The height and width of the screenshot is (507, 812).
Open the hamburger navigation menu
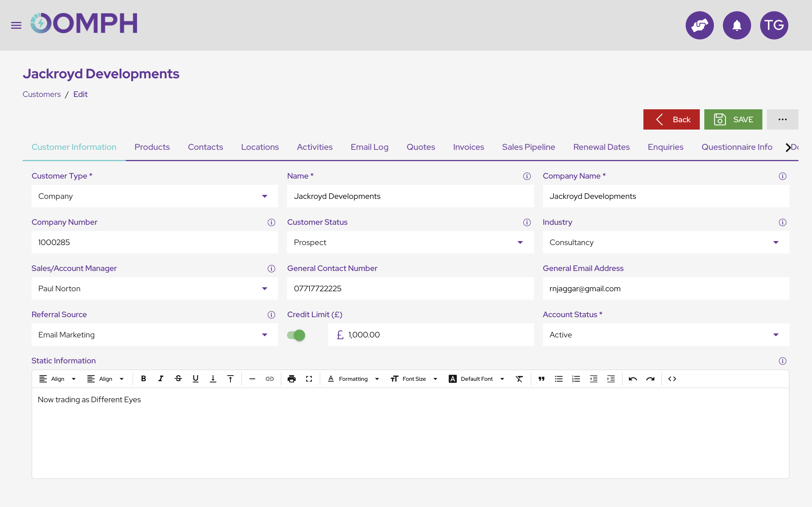pos(16,25)
